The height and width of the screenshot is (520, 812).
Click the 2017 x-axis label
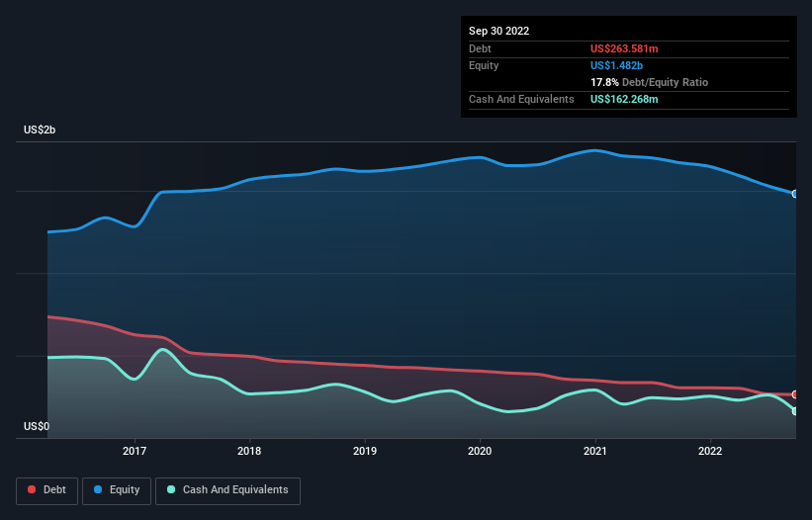click(135, 451)
